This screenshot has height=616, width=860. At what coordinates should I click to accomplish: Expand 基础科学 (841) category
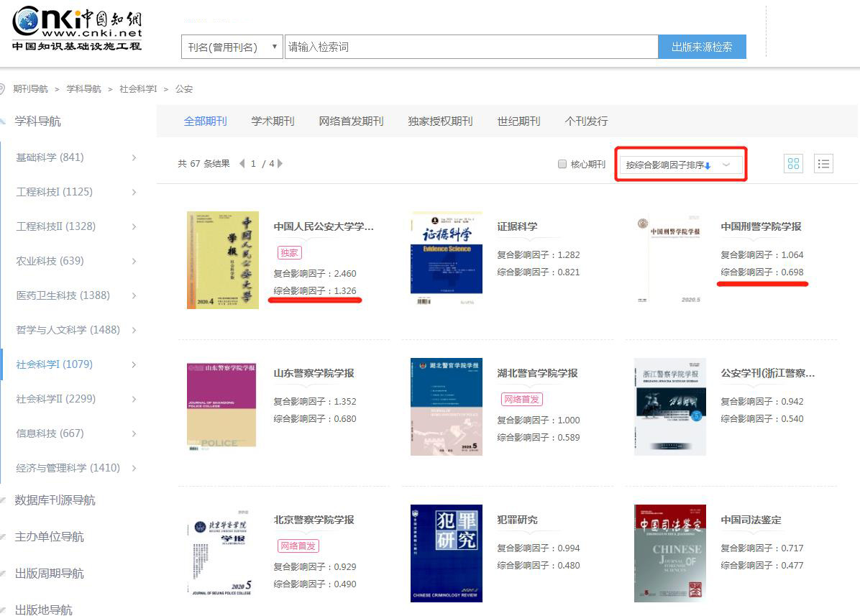pyautogui.click(x=134, y=158)
